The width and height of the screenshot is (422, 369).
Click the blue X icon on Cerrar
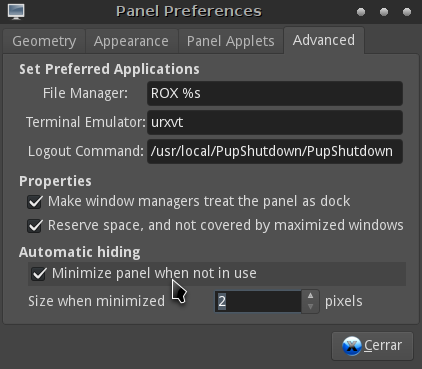pos(352,346)
